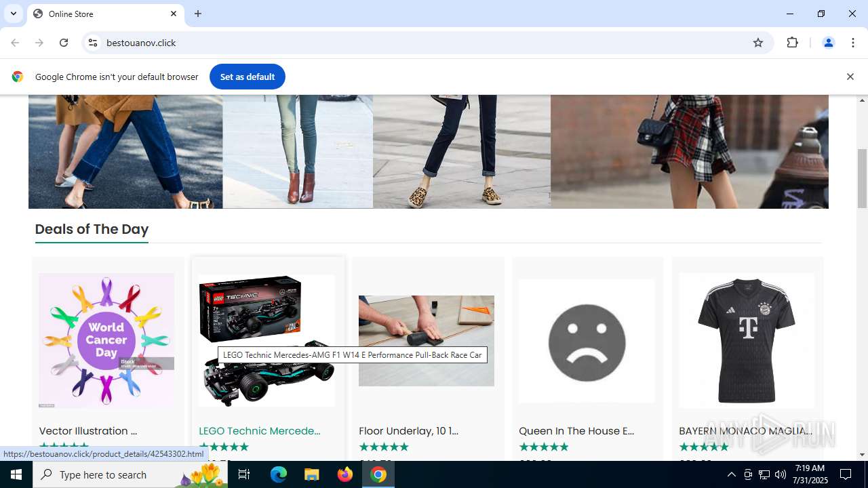
Task: Open BAYERN MONACO MAGLIA product link
Action: click(x=746, y=431)
